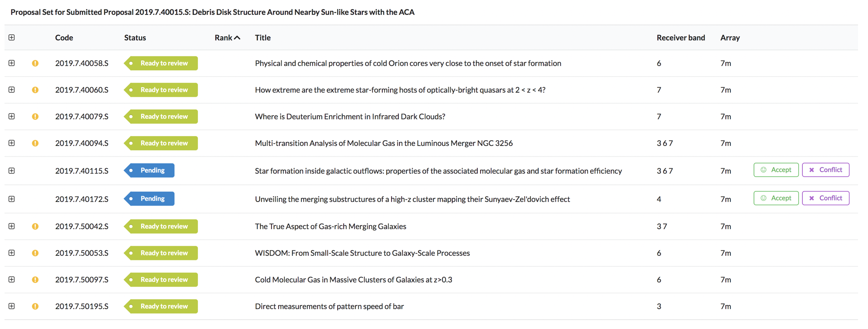Expand the Direct measurements of bar row

[12, 306]
